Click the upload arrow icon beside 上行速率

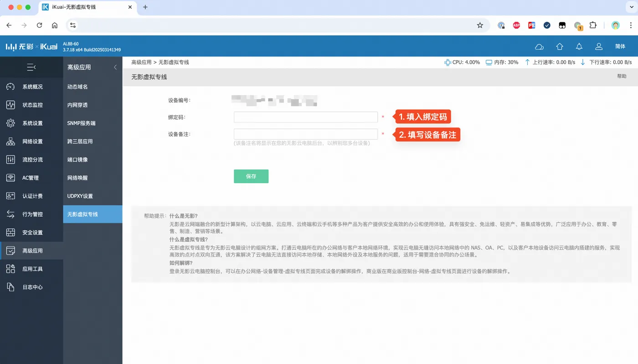click(x=527, y=62)
